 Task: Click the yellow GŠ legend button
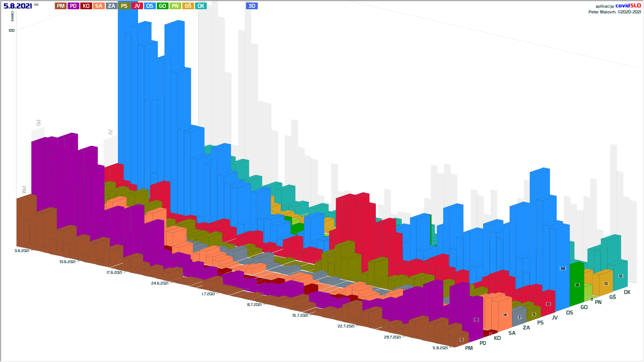click(188, 6)
